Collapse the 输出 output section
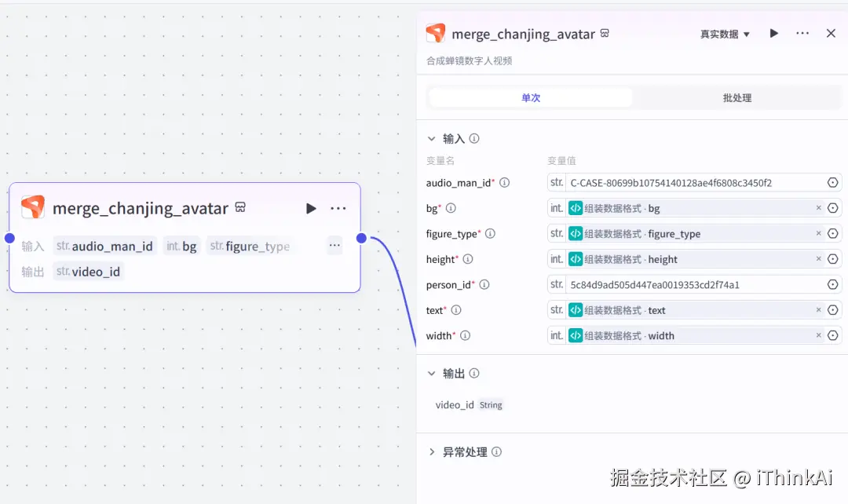The width and height of the screenshot is (848, 504). [x=433, y=374]
